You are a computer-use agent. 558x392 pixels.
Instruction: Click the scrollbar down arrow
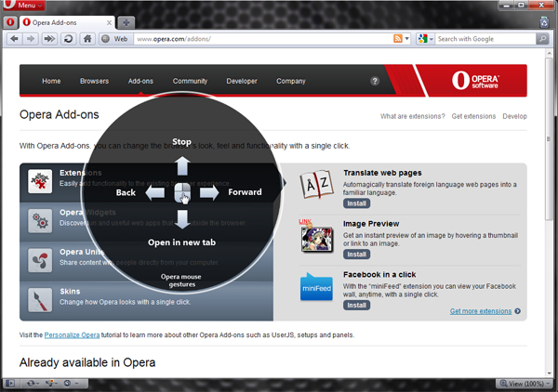[549, 373]
